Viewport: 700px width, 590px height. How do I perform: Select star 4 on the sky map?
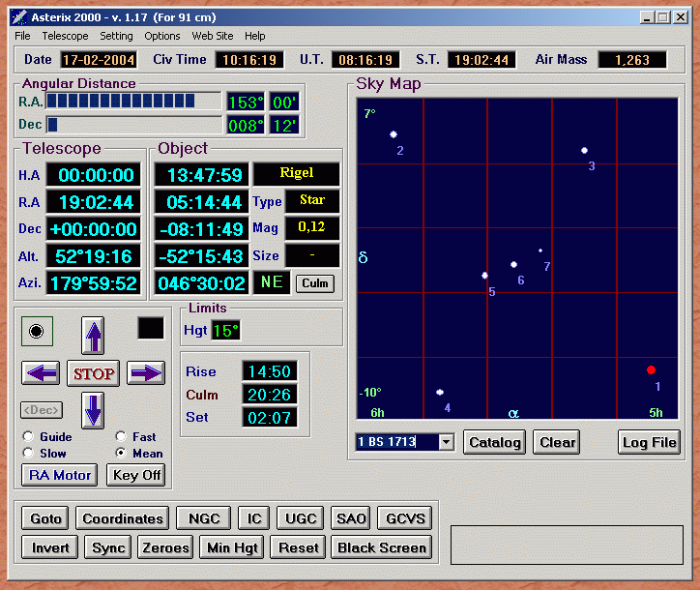[440, 392]
